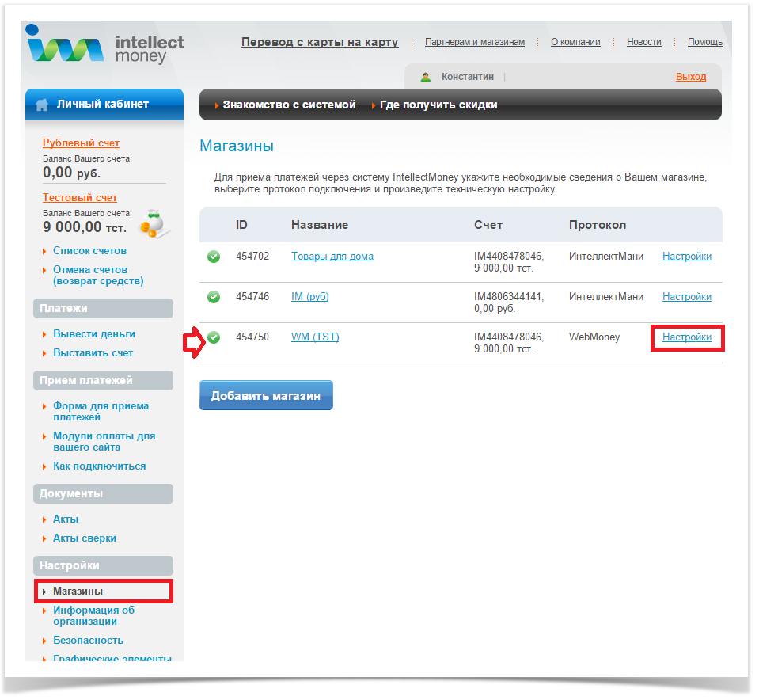Image resolution: width=759 pixels, height=700 pixels.
Task: Go to Акты сверки in Documents
Action: pyautogui.click(x=84, y=538)
